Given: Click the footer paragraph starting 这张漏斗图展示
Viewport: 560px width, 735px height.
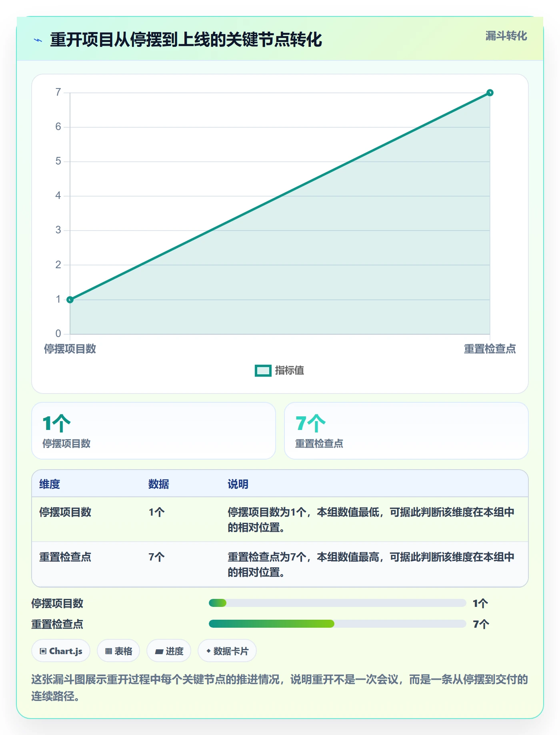Looking at the screenshot, I should pyautogui.click(x=280, y=688).
